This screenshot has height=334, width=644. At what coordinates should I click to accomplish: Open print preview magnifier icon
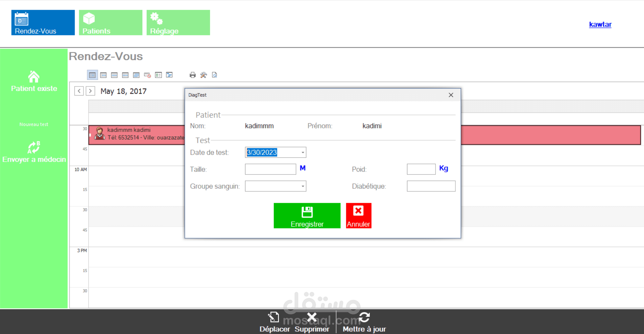[x=214, y=75]
